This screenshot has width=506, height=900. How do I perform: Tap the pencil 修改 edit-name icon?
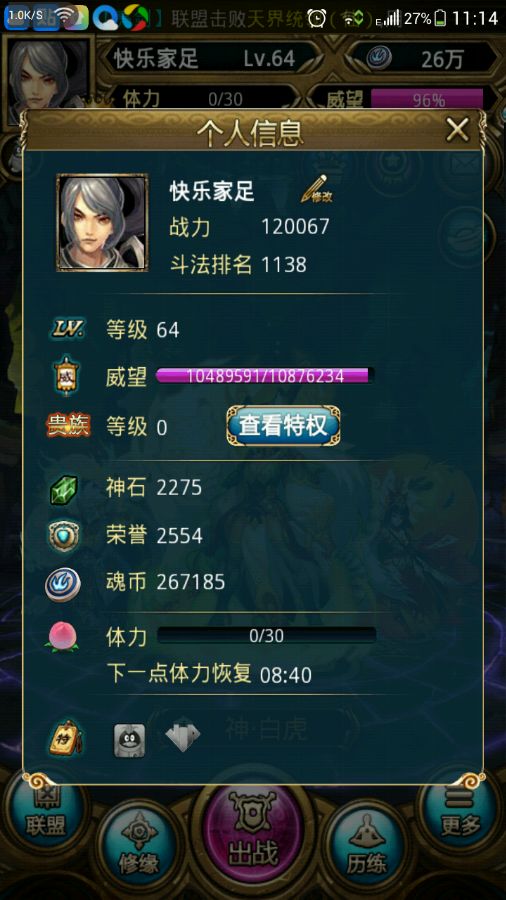[317, 189]
